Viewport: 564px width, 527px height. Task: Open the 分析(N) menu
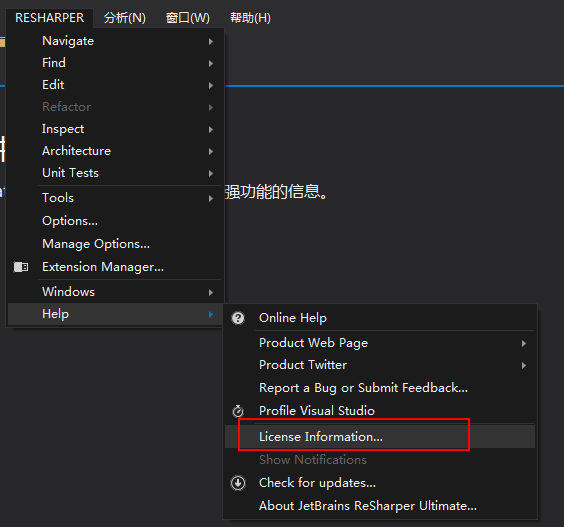pyautogui.click(x=125, y=18)
